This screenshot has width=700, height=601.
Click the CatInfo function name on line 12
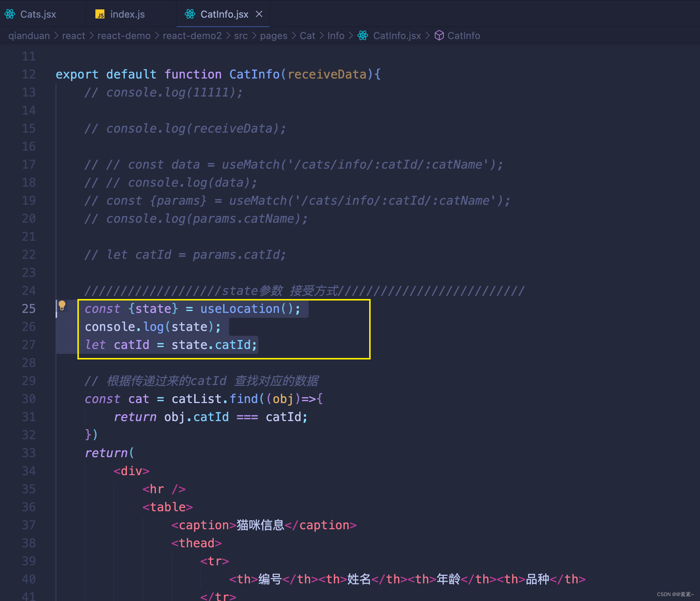255,74
